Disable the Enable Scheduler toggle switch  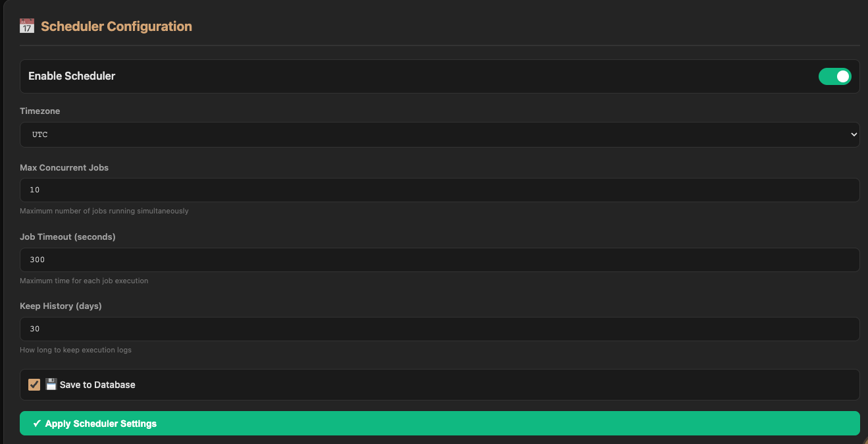point(834,76)
